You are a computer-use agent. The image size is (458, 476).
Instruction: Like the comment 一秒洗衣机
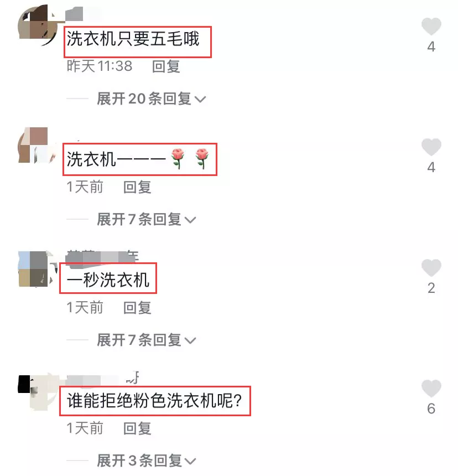[431, 268]
